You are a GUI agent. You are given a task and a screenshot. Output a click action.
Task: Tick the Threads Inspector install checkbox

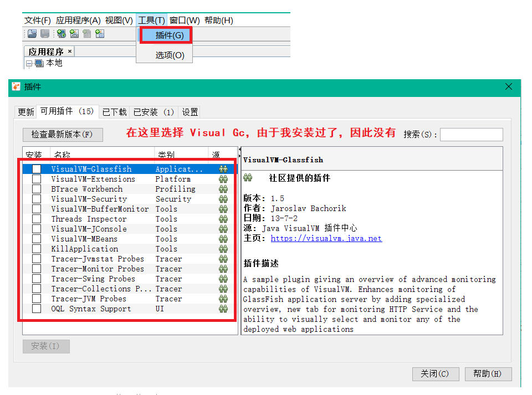click(x=37, y=219)
